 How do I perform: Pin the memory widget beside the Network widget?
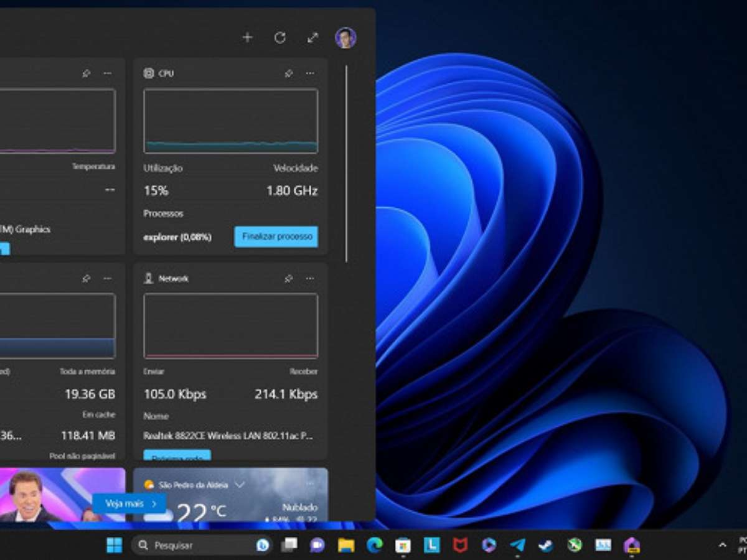click(86, 279)
